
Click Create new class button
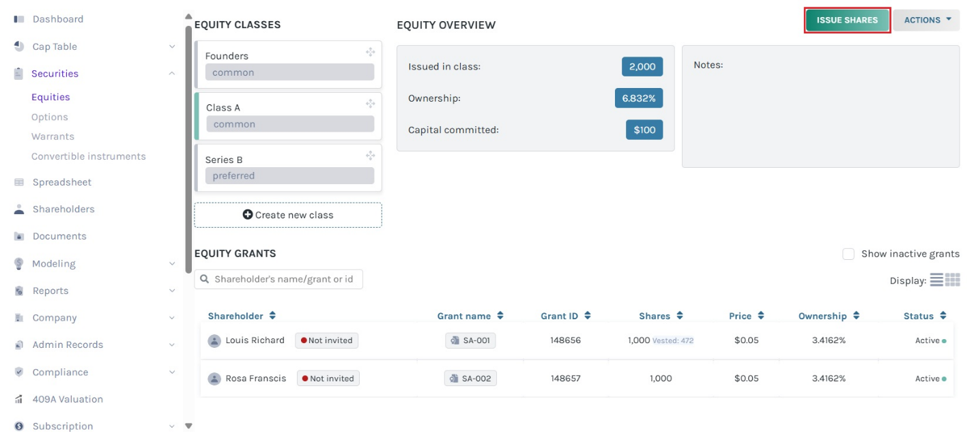[288, 215]
